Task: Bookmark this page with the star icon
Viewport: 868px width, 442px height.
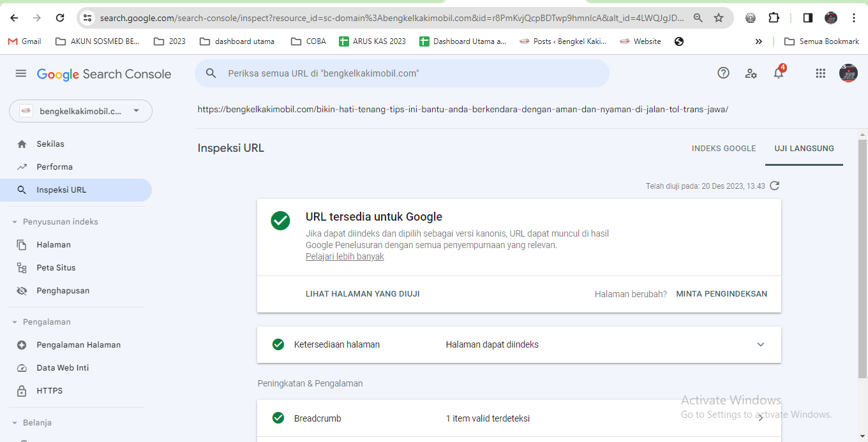Action: [719, 18]
